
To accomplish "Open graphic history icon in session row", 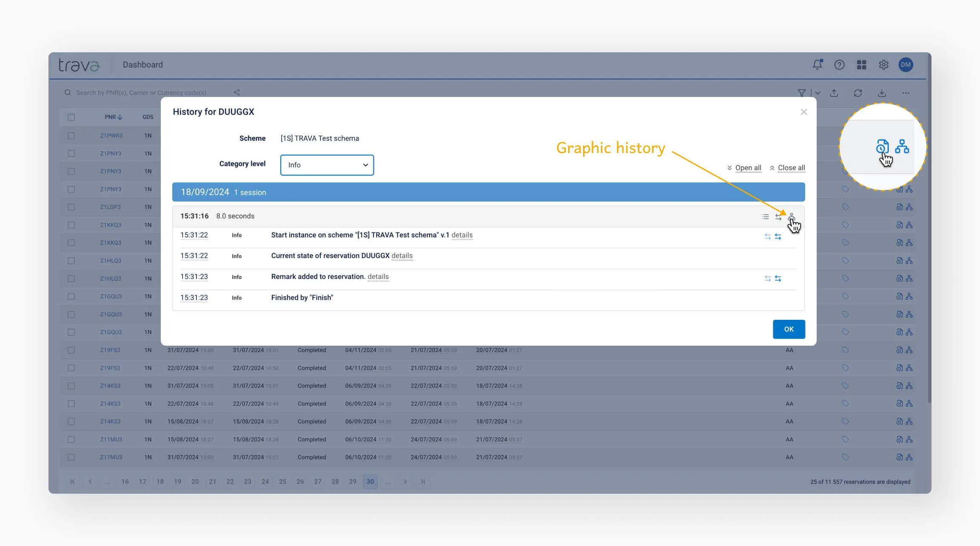I will click(791, 216).
